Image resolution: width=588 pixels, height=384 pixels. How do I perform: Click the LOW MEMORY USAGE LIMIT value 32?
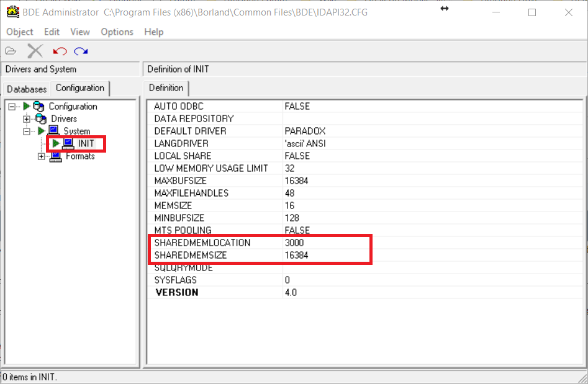pyautogui.click(x=289, y=168)
